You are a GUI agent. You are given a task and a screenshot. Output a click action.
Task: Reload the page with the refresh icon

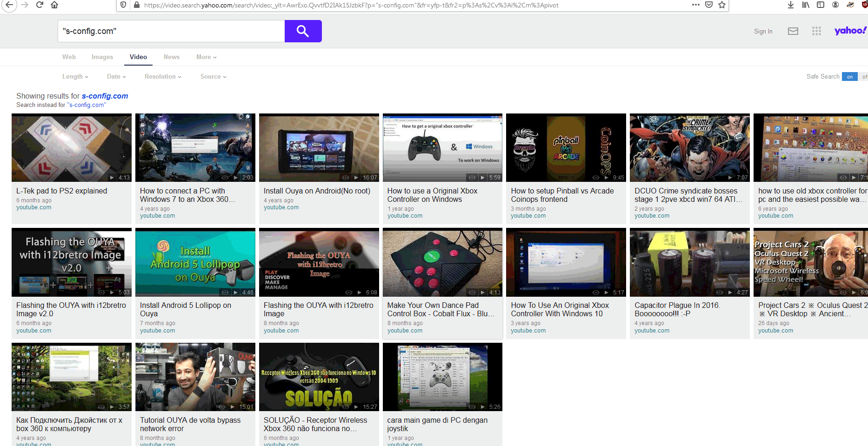pos(40,5)
